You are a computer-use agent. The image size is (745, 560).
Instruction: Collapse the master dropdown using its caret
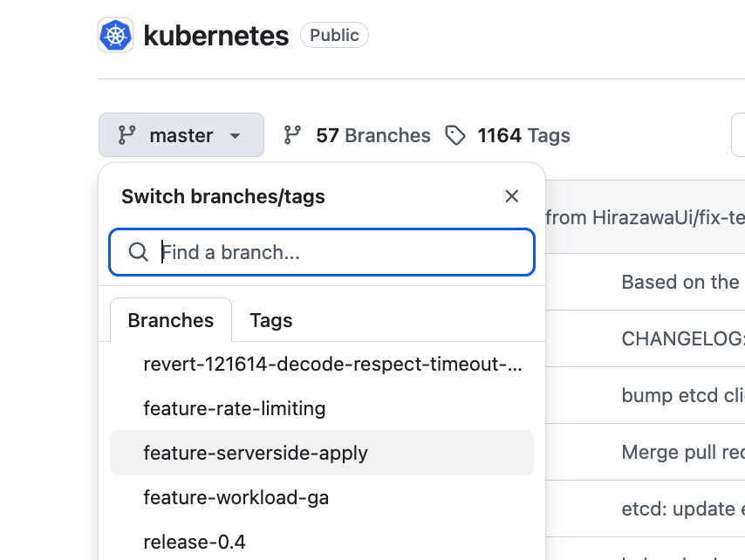(x=235, y=136)
